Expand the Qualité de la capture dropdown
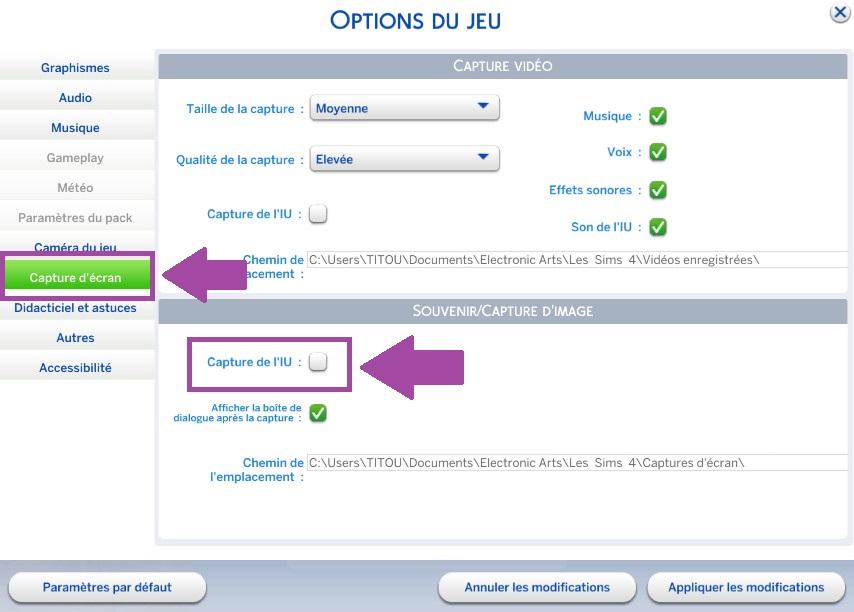854x612 pixels. pos(404,159)
